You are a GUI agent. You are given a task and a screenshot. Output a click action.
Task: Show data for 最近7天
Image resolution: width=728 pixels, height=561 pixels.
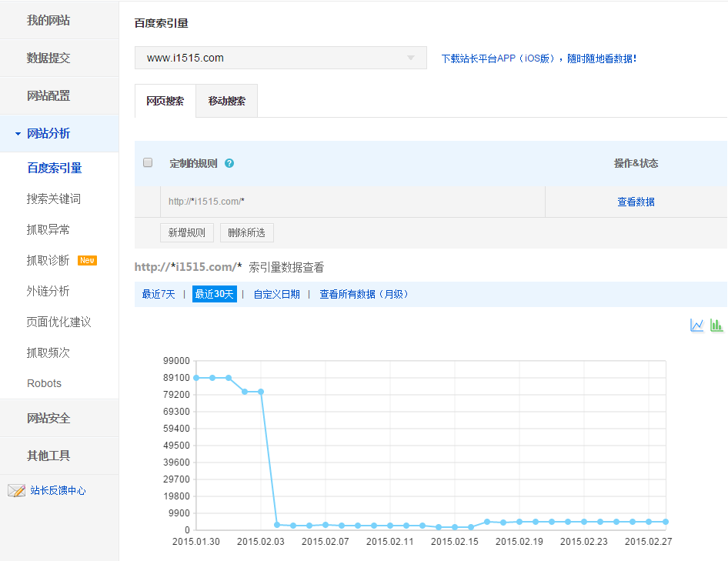(159, 294)
